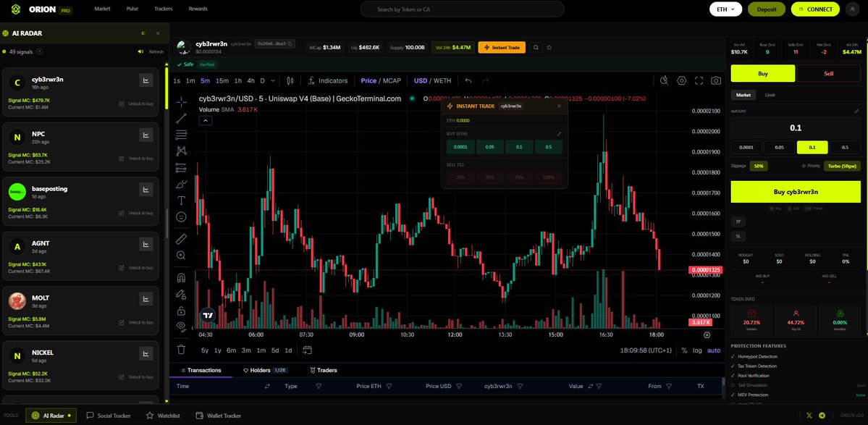Expand the timeframe dropdown next to D
Image resolution: width=868 pixels, height=425 pixels.
(272, 81)
